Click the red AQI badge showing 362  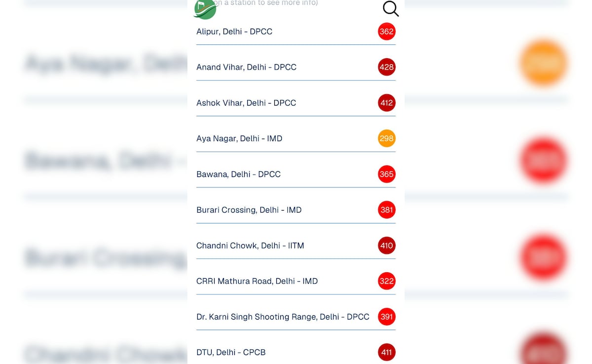click(387, 31)
